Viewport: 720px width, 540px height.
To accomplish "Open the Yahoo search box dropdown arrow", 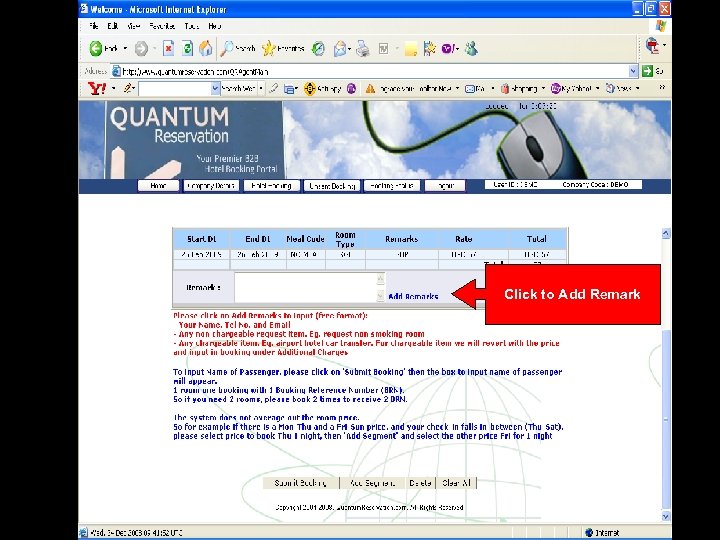I will pyautogui.click(x=215, y=89).
